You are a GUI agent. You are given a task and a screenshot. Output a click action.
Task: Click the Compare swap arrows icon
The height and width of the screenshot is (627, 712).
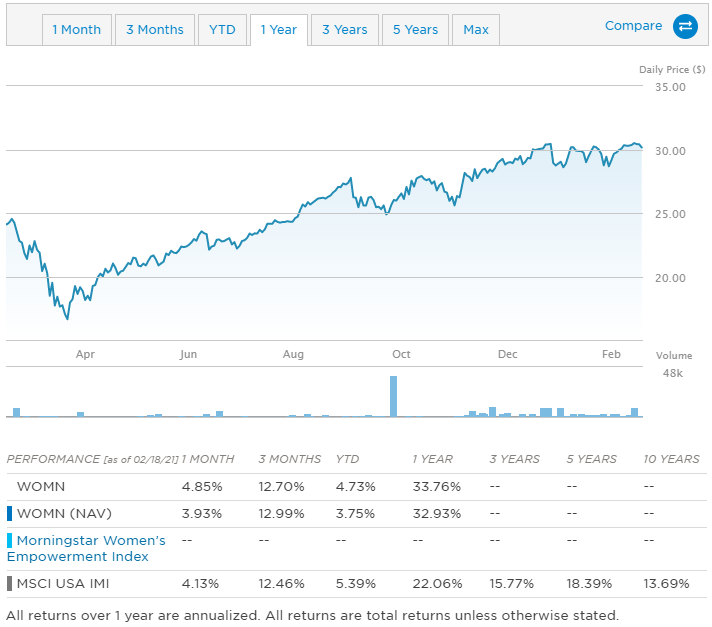coord(685,26)
